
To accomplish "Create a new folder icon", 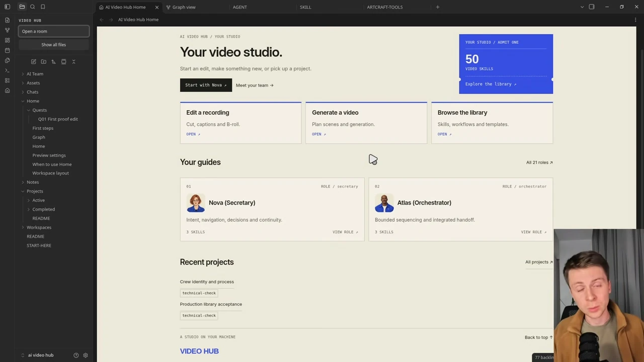I will [43, 61].
